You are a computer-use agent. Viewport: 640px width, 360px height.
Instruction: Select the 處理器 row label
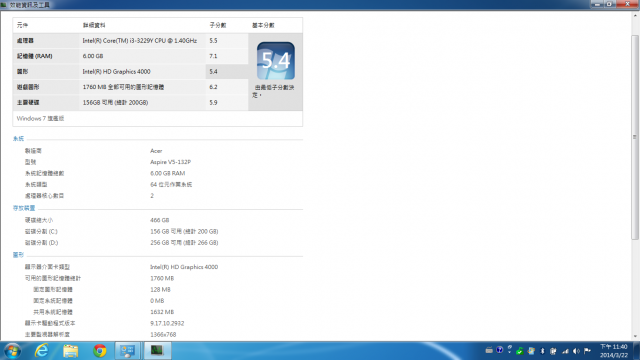tap(25, 41)
